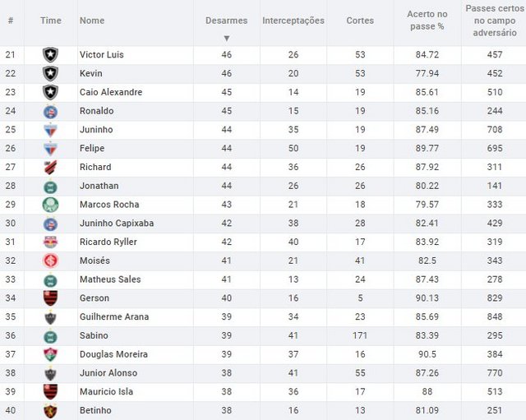Click Athletico crest next to Richard
The height and width of the screenshot is (420, 526).
tap(50, 168)
